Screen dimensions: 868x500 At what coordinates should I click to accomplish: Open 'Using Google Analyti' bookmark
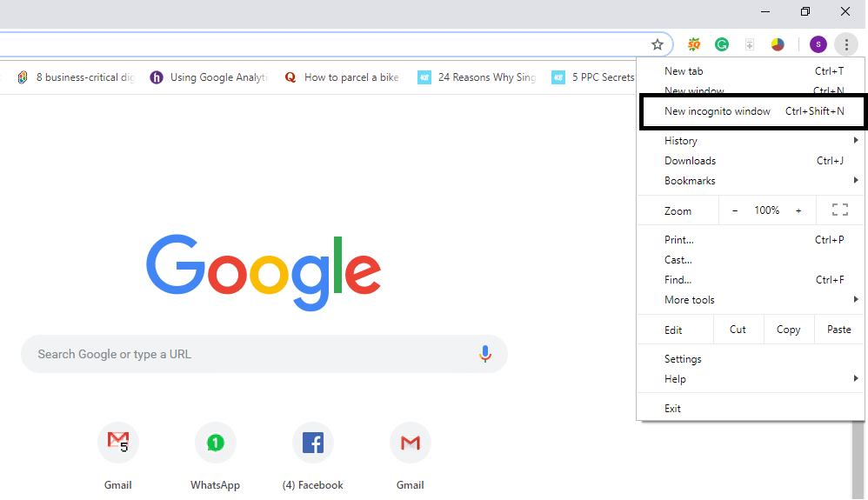click(x=210, y=77)
